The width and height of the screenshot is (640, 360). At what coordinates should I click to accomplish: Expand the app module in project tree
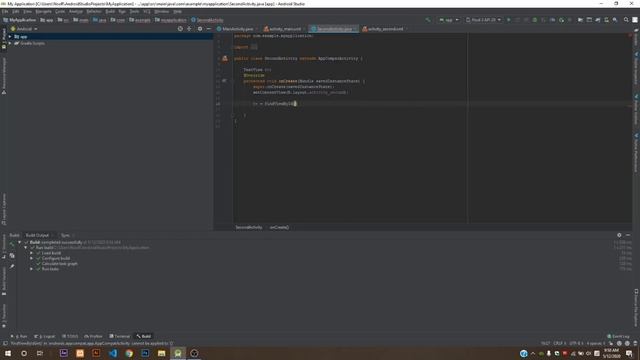tap(10, 37)
